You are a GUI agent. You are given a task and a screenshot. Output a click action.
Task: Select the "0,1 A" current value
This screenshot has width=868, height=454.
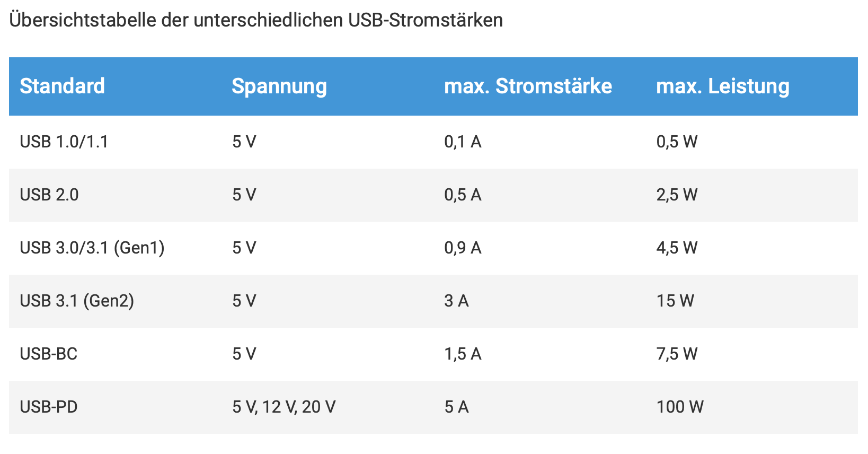point(463,142)
